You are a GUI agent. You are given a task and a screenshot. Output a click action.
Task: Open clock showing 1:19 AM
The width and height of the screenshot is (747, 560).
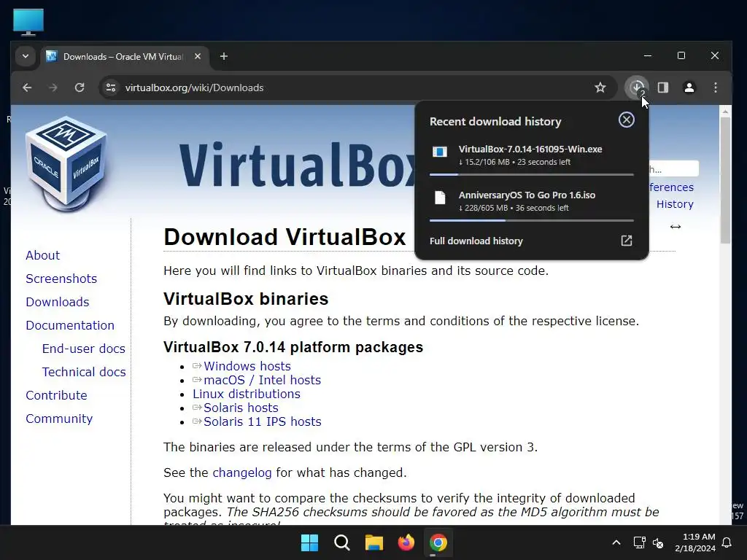695,542
